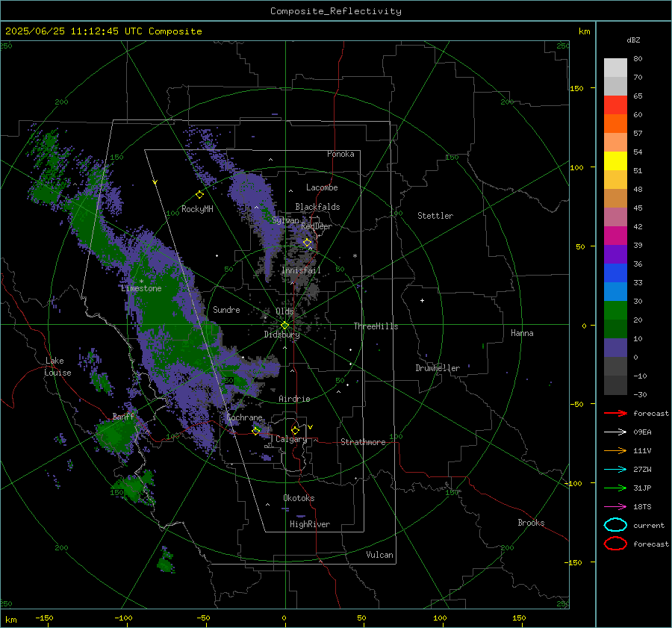Click the HighRiver label
This screenshot has height=628, width=672.
310,524
